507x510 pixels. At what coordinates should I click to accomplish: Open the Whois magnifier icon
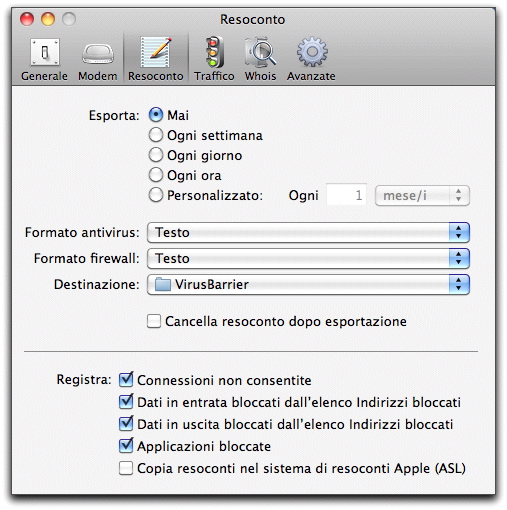coord(260,52)
